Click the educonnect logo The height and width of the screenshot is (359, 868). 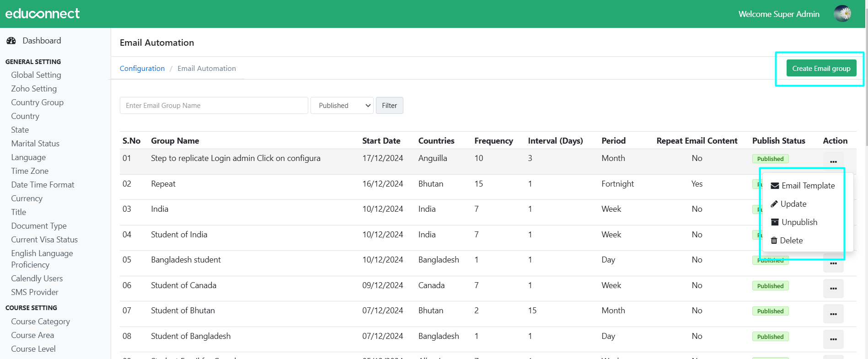(x=43, y=14)
